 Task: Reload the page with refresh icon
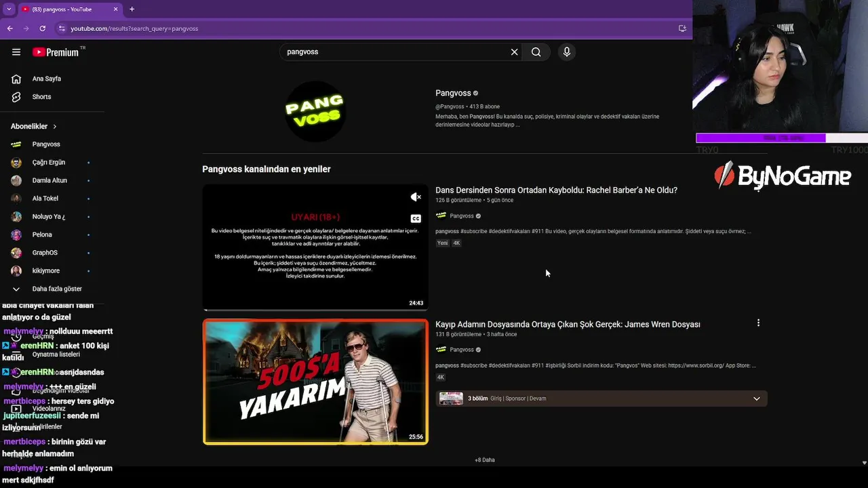pyautogui.click(x=42, y=28)
